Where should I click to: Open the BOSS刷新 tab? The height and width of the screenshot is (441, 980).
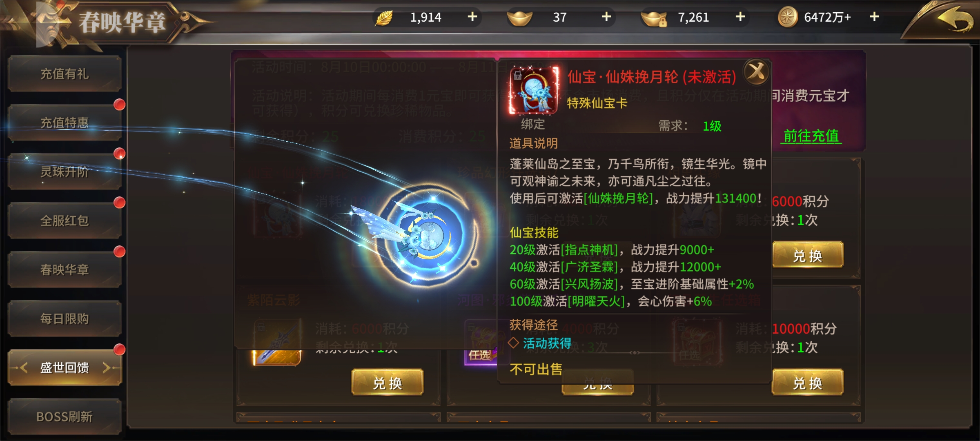(x=65, y=416)
